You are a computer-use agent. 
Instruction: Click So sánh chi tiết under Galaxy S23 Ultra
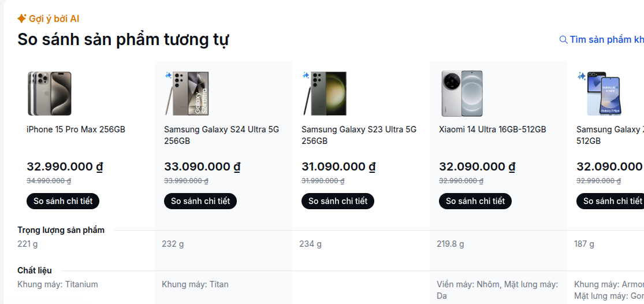tap(338, 201)
